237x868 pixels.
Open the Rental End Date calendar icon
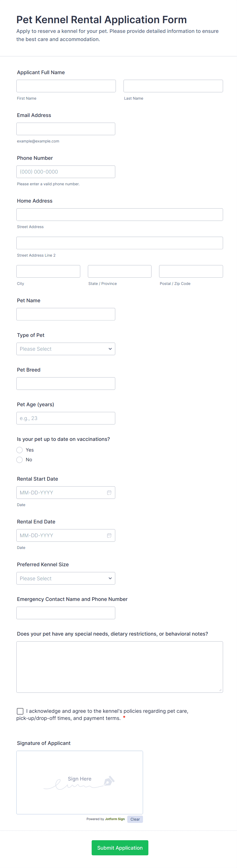pyautogui.click(x=109, y=535)
